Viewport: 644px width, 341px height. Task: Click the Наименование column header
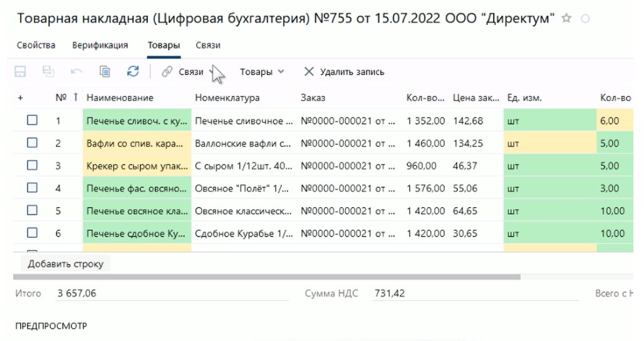120,98
